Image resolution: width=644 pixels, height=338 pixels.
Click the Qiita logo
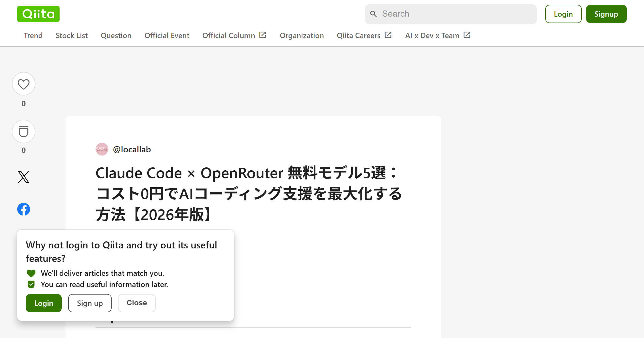coord(38,14)
